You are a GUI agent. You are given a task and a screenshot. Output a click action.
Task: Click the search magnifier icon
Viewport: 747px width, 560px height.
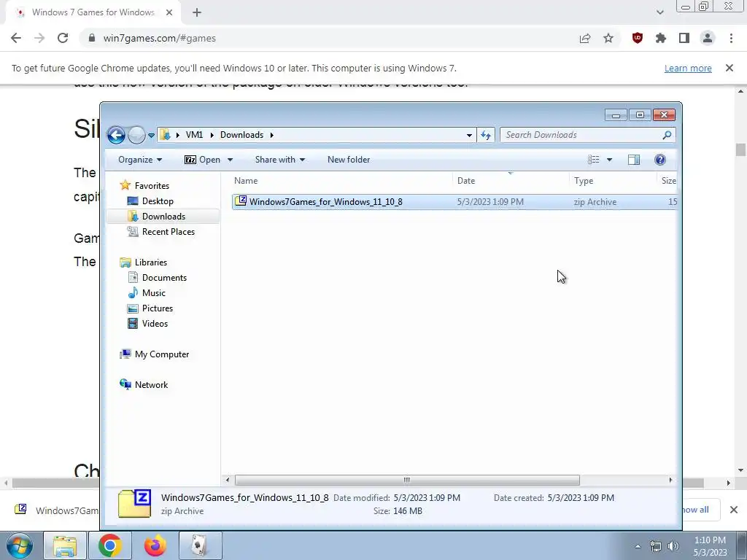pos(667,135)
